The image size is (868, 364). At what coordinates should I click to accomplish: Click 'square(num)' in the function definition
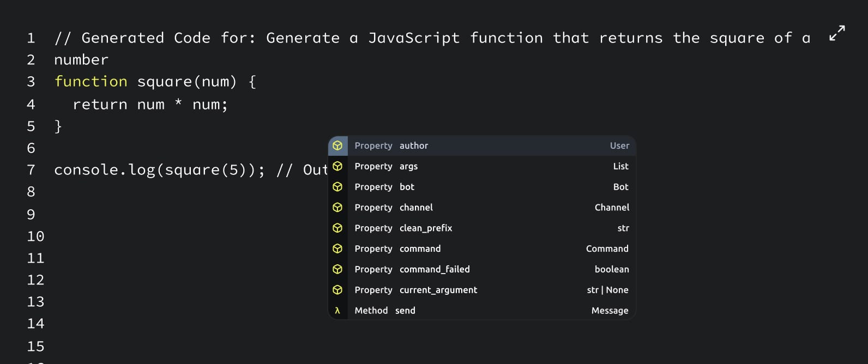point(187,82)
